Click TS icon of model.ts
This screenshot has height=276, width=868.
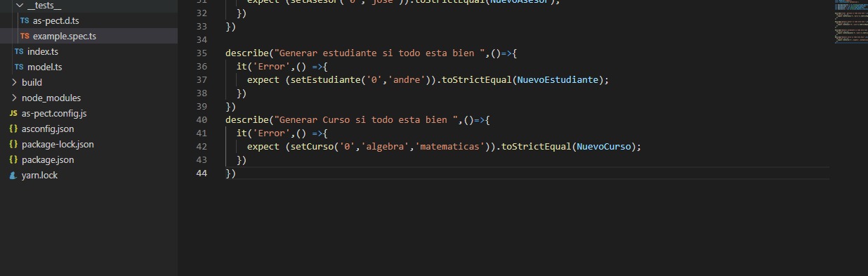point(19,67)
